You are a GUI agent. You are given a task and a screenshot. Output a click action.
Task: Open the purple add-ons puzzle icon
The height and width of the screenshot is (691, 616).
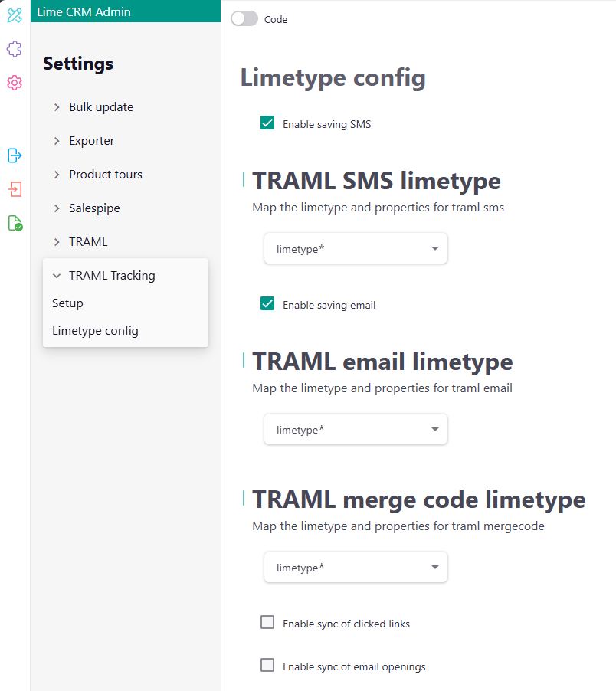(x=14, y=49)
